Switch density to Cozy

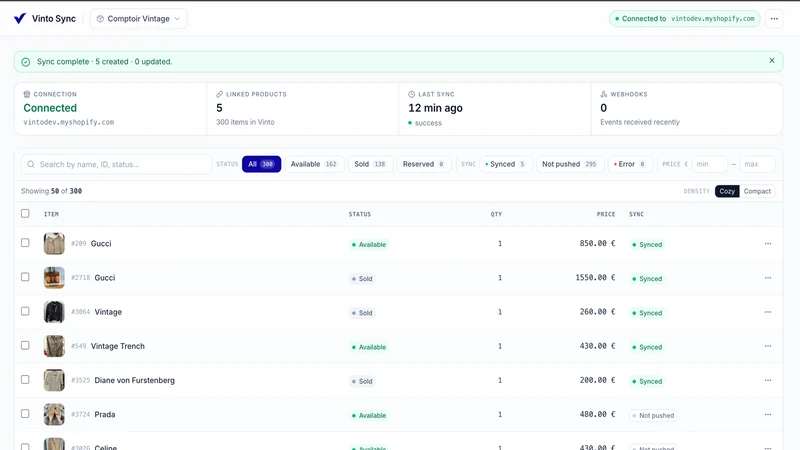pyautogui.click(x=727, y=191)
